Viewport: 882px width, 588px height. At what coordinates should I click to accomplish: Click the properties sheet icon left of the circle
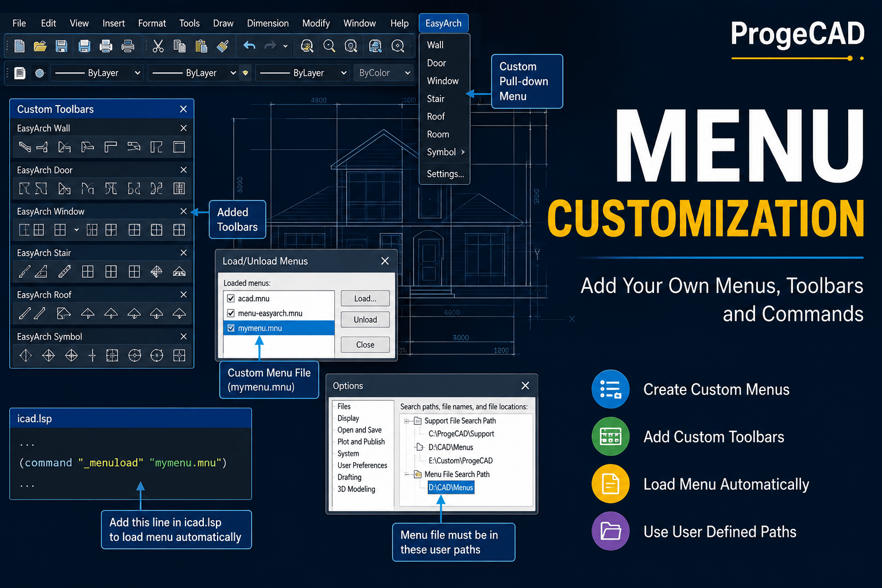click(x=20, y=73)
